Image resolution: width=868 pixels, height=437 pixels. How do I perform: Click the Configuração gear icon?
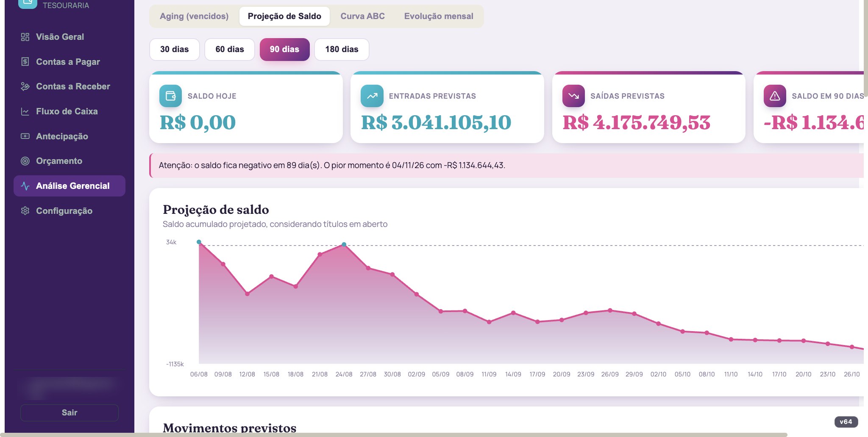(x=25, y=211)
